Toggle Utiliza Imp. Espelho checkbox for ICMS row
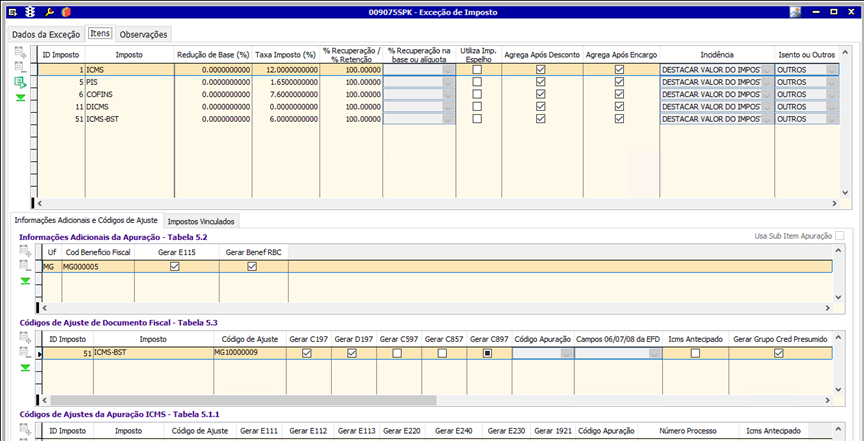This screenshot has height=441, width=864. click(x=477, y=70)
